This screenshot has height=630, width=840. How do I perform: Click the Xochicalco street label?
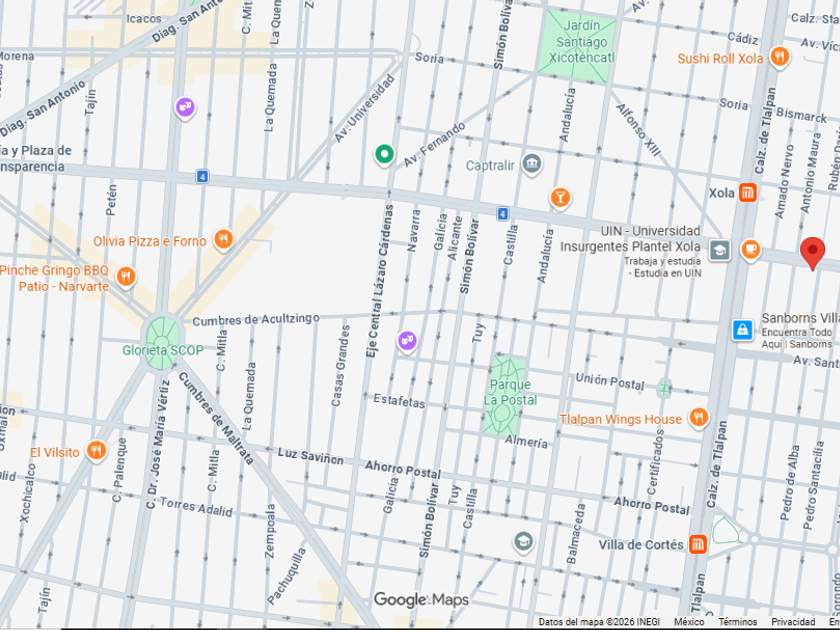tap(27, 492)
